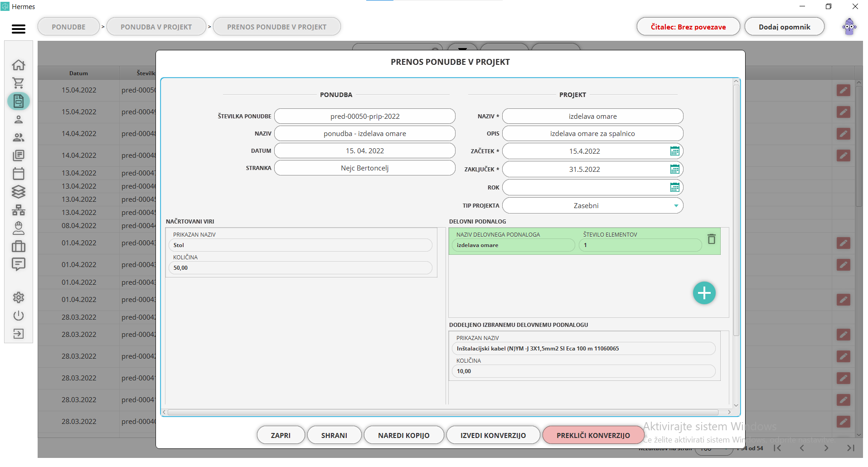Click the dialog's horizontal scrollbar
Image resolution: width=868 pixels, height=467 pixels.
[x=443, y=412]
